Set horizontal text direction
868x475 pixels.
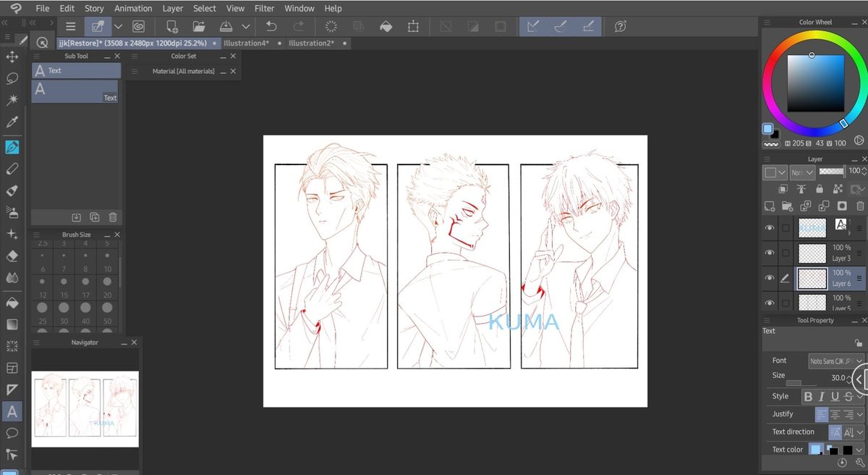tap(835, 432)
